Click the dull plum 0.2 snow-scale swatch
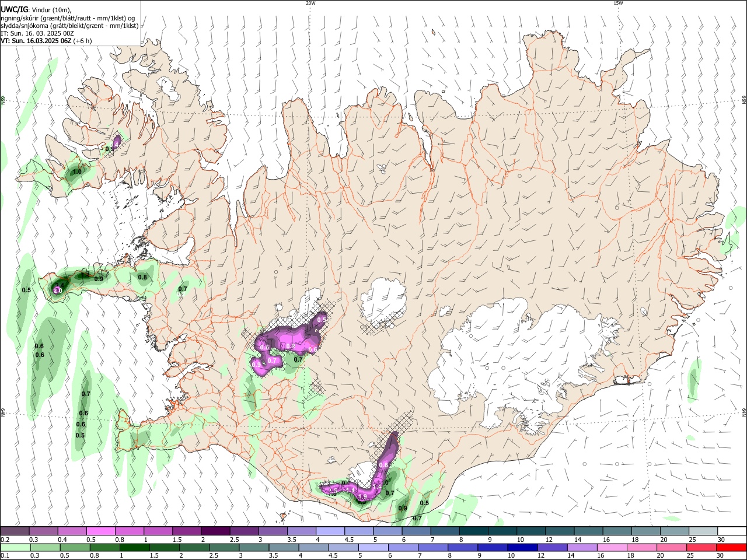 [15, 531]
